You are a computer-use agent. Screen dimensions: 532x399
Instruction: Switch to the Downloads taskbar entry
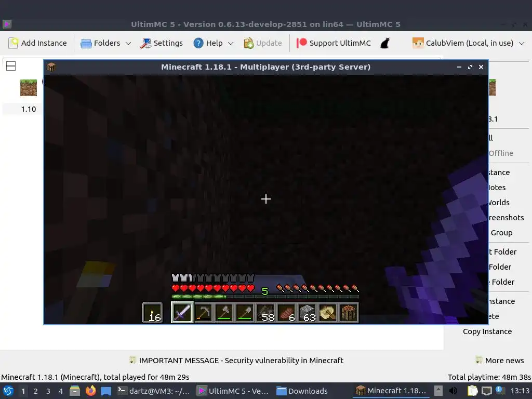pos(302,391)
